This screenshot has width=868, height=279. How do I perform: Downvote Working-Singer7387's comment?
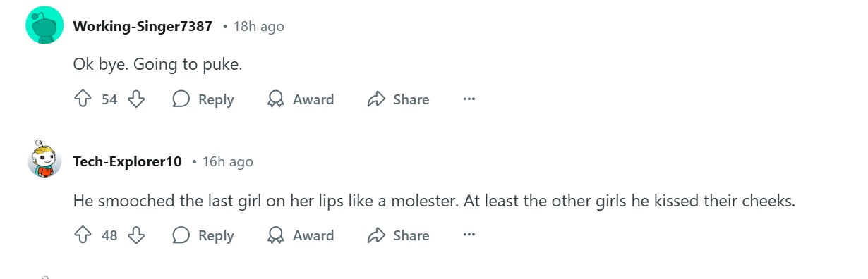tap(136, 99)
